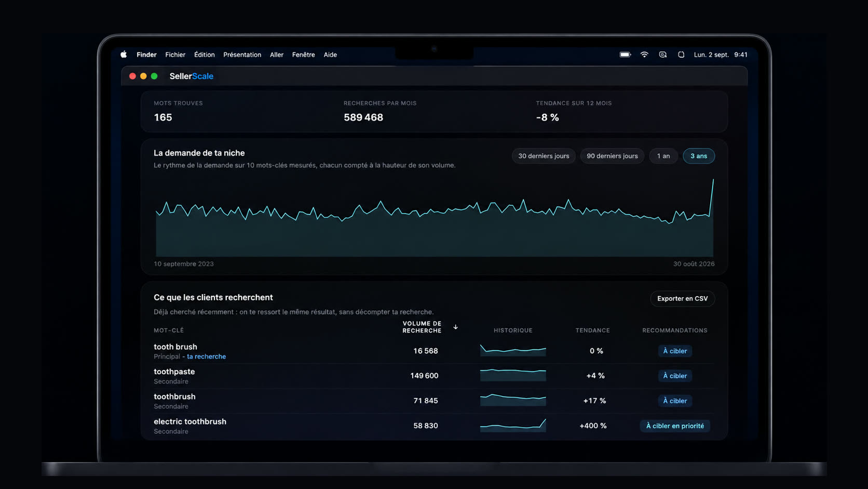This screenshot has width=868, height=489.
Task: Open the Fenêtre menu
Action: point(304,55)
